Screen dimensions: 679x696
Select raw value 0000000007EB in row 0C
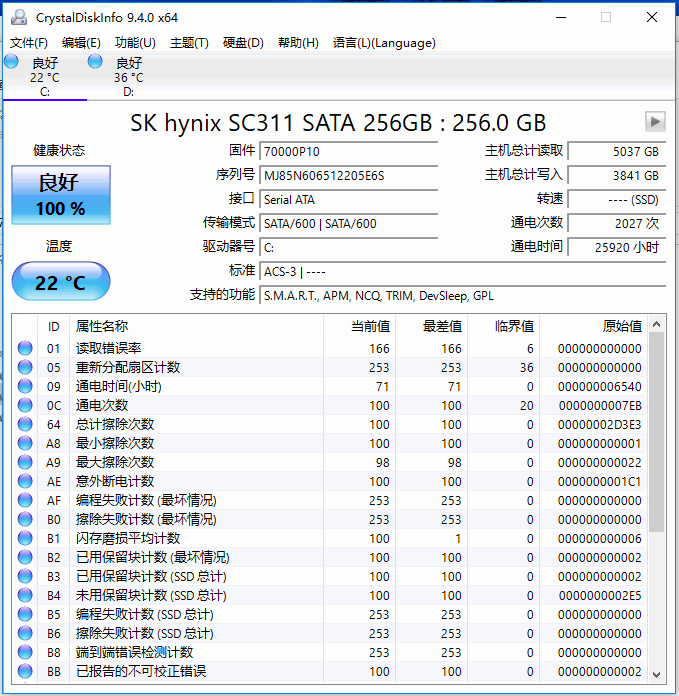tap(600, 405)
